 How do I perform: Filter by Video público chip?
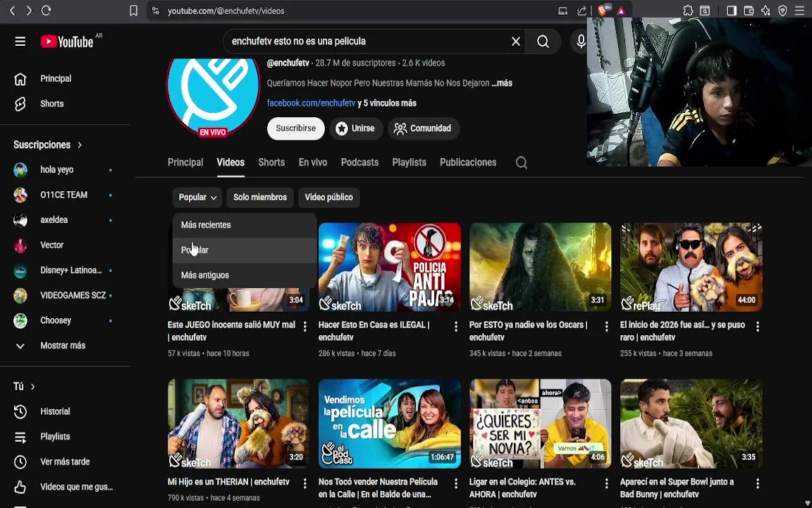point(329,198)
